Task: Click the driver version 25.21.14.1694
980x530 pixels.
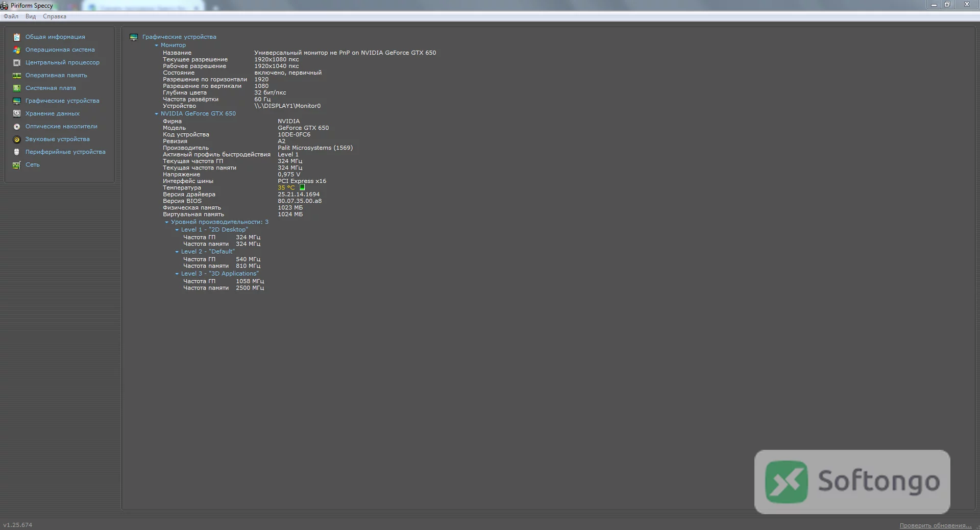Action: pyautogui.click(x=299, y=195)
